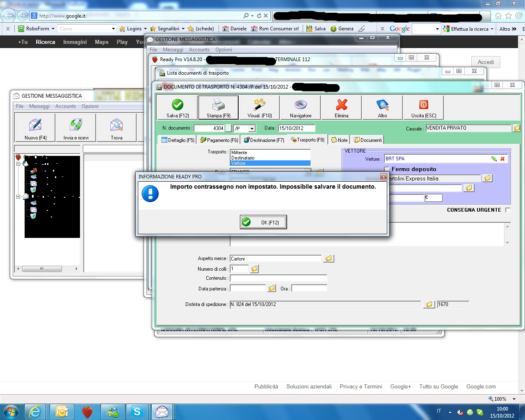Viewport: 525px width, 420px height.
Task: Open Immagini in the Google navigation bar
Action: pyautogui.click(x=75, y=42)
